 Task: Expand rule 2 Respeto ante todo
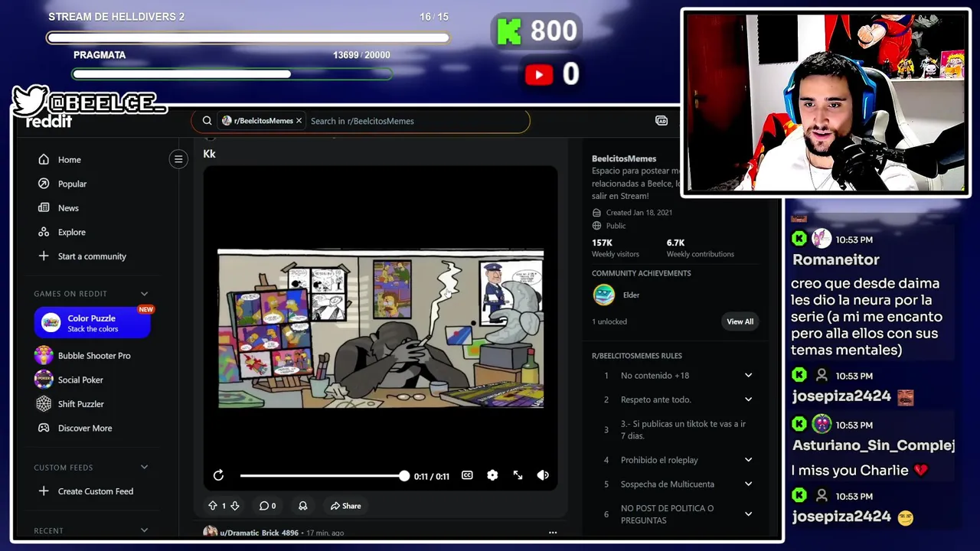pyautogui.click(x=748, y=399)
